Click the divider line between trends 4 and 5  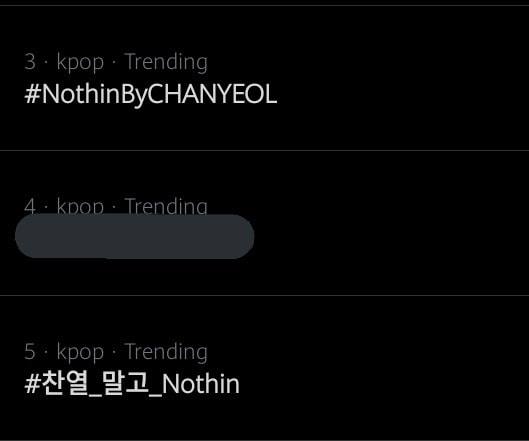[264, 296]
